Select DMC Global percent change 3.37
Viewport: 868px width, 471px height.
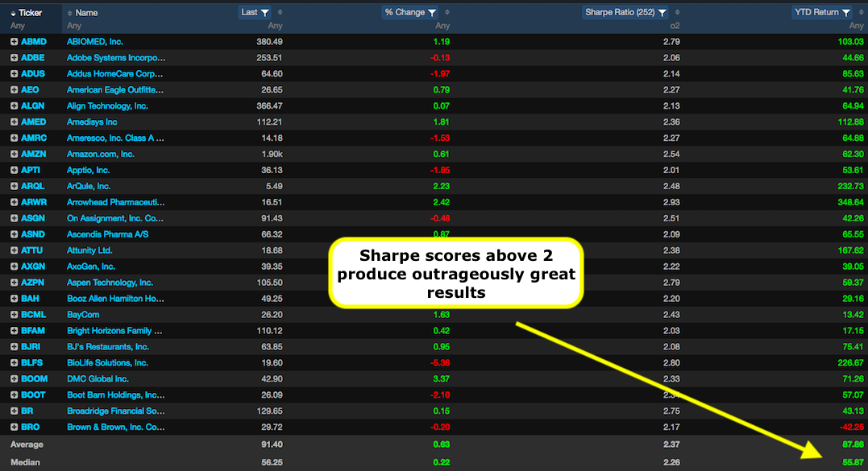coord(441,378)
